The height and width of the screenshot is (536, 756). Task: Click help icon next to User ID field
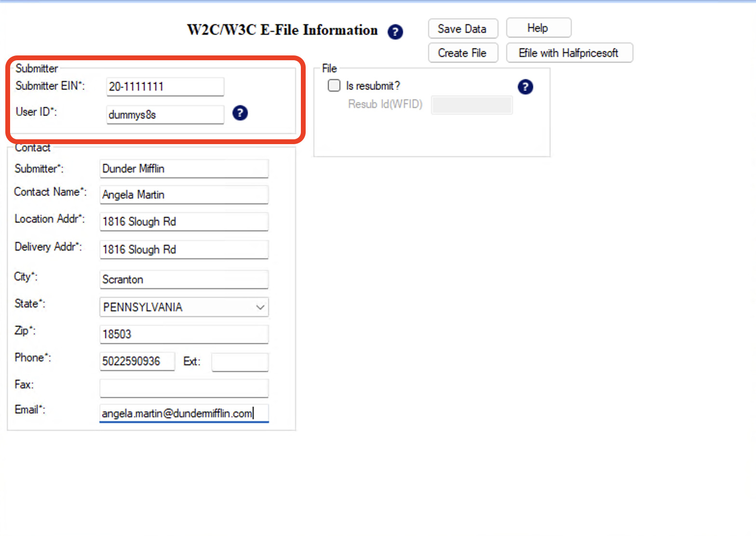click(240, 113)
